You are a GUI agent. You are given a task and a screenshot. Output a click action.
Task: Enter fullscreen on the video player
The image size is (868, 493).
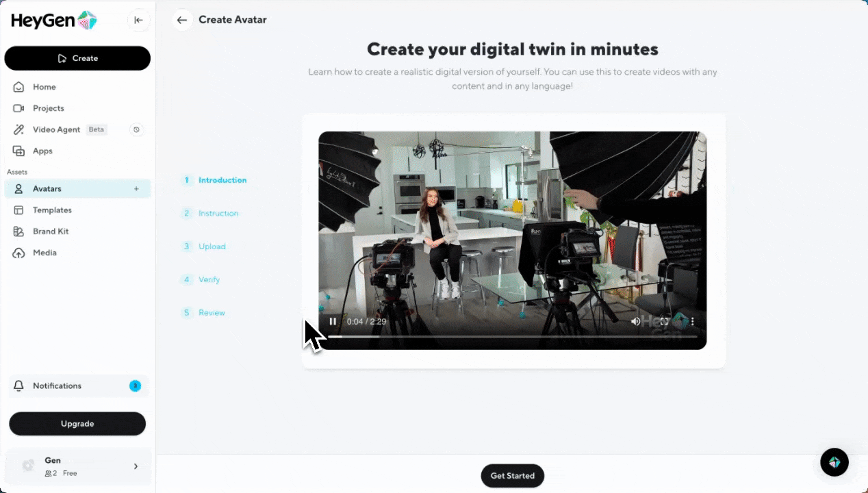pyautogui.click(x=664, y=321)
